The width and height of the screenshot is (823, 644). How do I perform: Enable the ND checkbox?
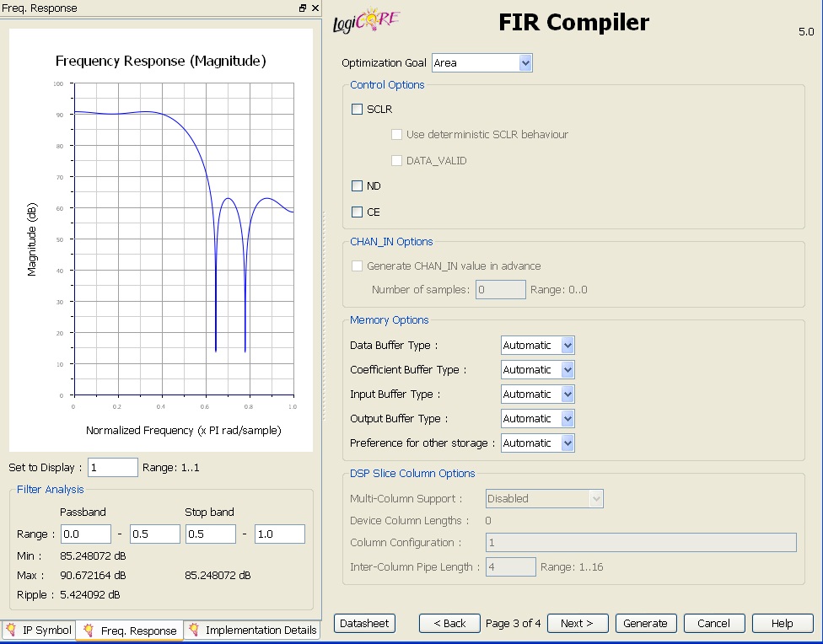coord(357,185)
